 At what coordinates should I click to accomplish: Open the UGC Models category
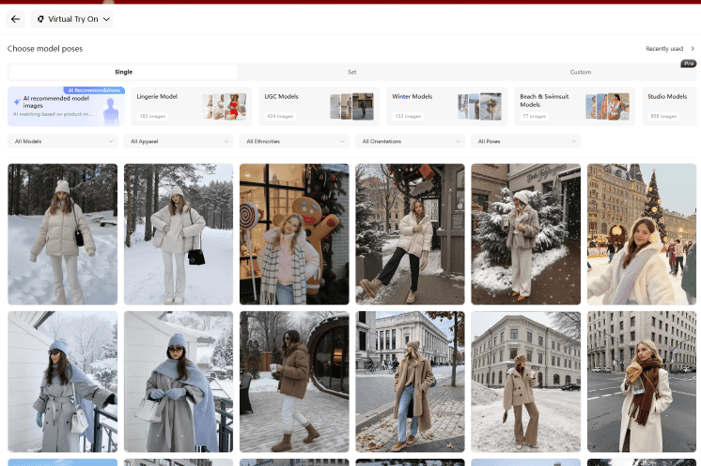319,106
